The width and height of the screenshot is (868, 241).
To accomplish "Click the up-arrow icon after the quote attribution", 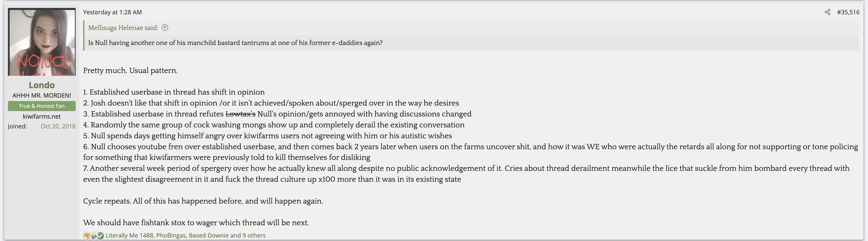I will pos(165,28).
